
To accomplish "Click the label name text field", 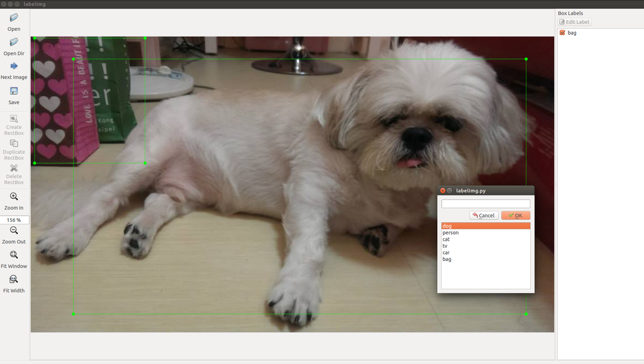I will (x=486, y=204).
